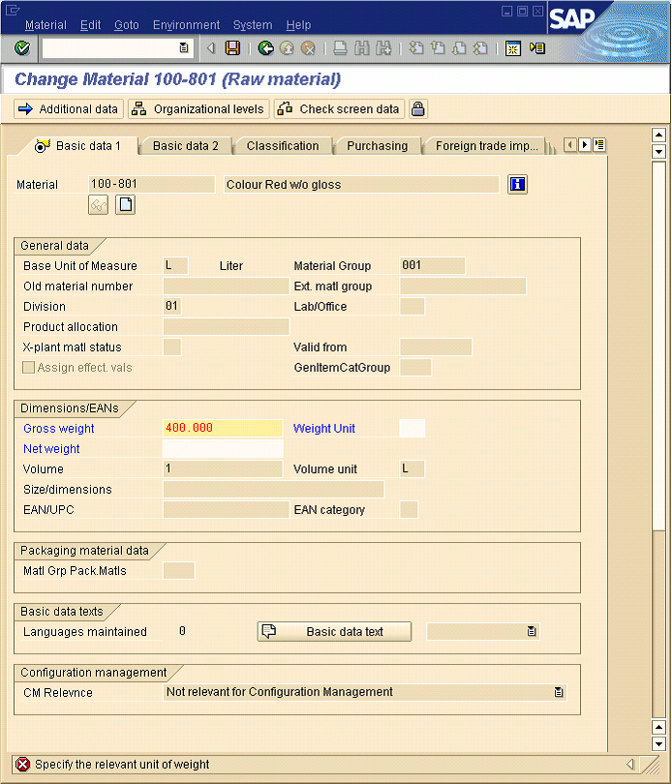672x784 pixels.
Task: Click the vertical scrollbar down arrow
Action: (x=659, y=743)
